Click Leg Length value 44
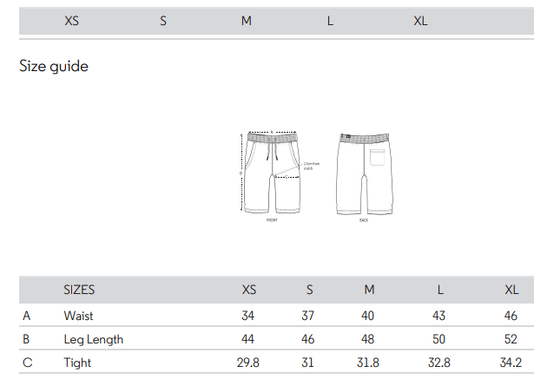Screen dimensions: 534x392 [x=248, y=339]
